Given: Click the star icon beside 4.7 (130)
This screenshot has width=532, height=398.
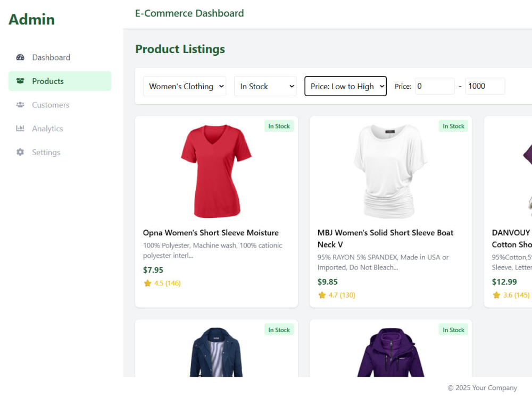Looking at the screenshot, I should [x=322, y=295].
